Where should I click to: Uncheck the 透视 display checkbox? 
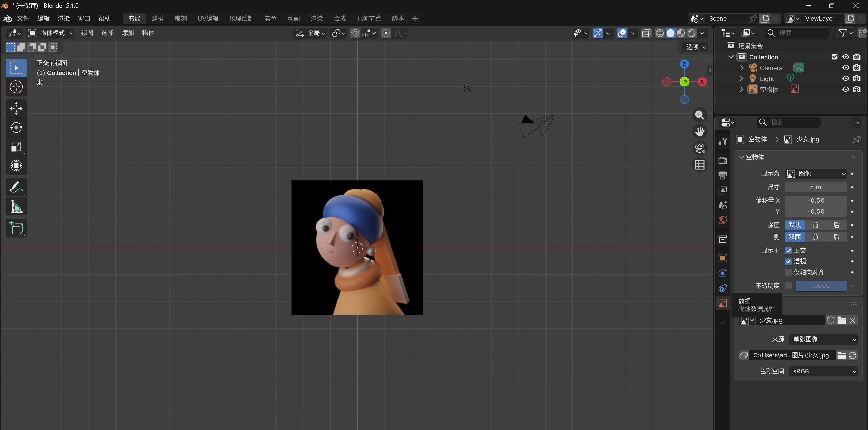(x=788, y=261)
